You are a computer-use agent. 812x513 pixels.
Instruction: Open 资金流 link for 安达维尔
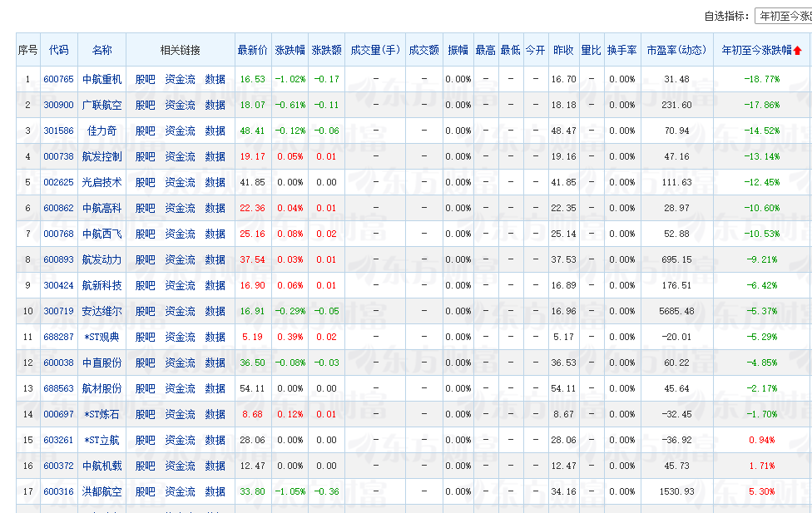click(x=181, y=311)
